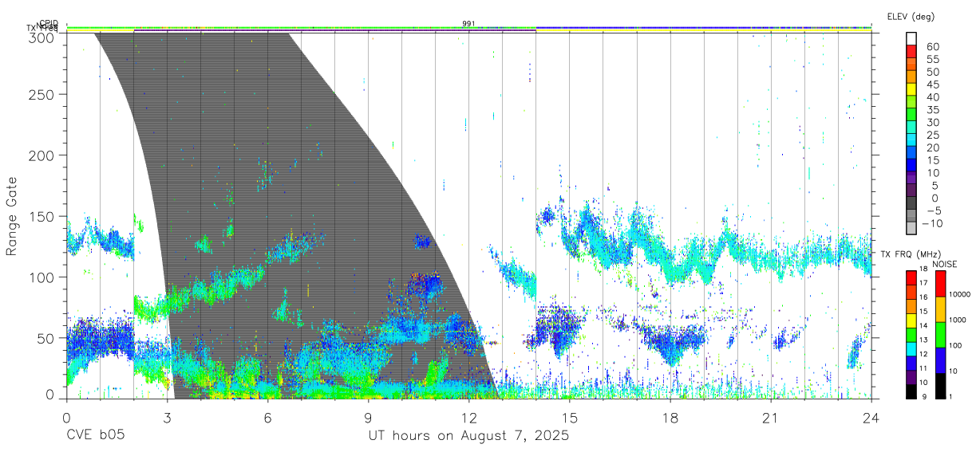Click 'UT hours on August 7, 2025' label

468,437
